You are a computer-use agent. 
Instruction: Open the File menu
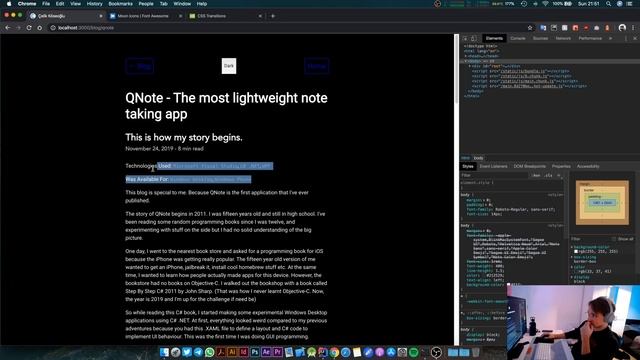point(46,4)
